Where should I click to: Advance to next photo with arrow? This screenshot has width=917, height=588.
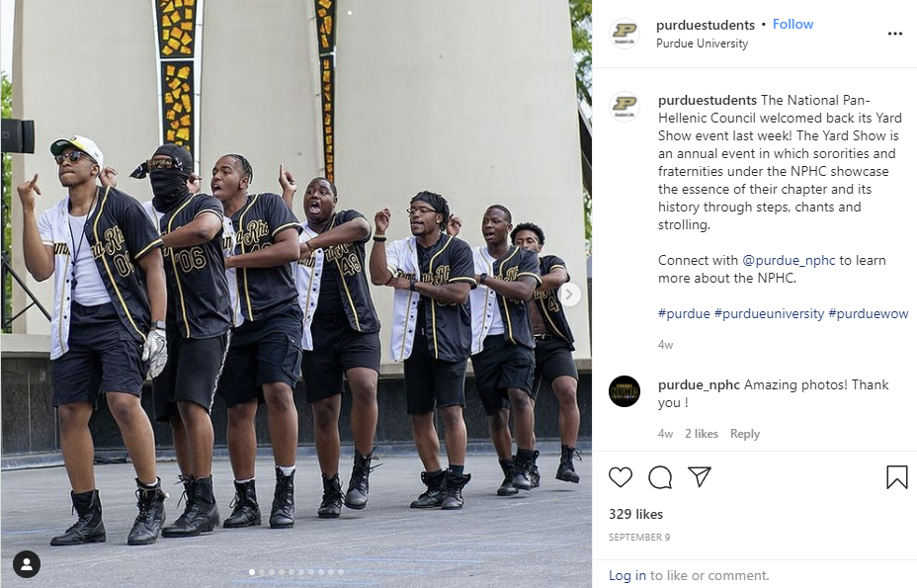(569, 294)
